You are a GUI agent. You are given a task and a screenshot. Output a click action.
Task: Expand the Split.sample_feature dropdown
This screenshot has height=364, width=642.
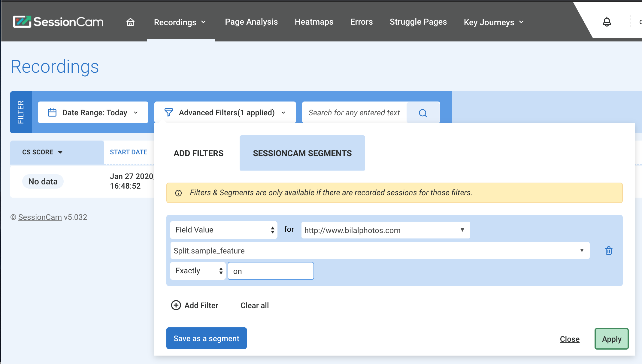click(x=380, y=250)
